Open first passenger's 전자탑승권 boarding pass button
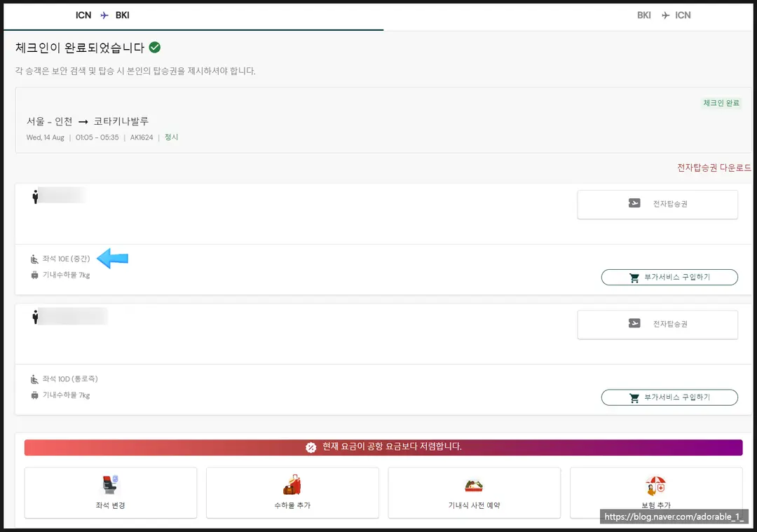This screenshot has width=757, height=532. pyautogui.click(x=657, y=204)
